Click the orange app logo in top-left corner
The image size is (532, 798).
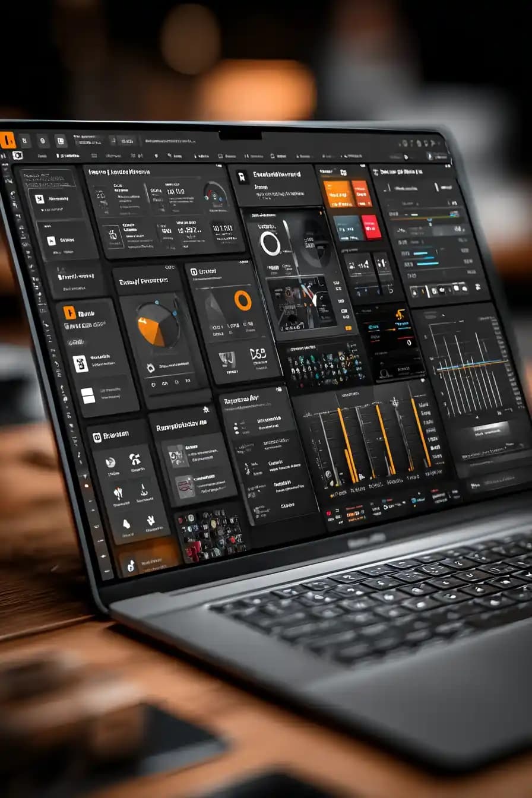point(7,140)
